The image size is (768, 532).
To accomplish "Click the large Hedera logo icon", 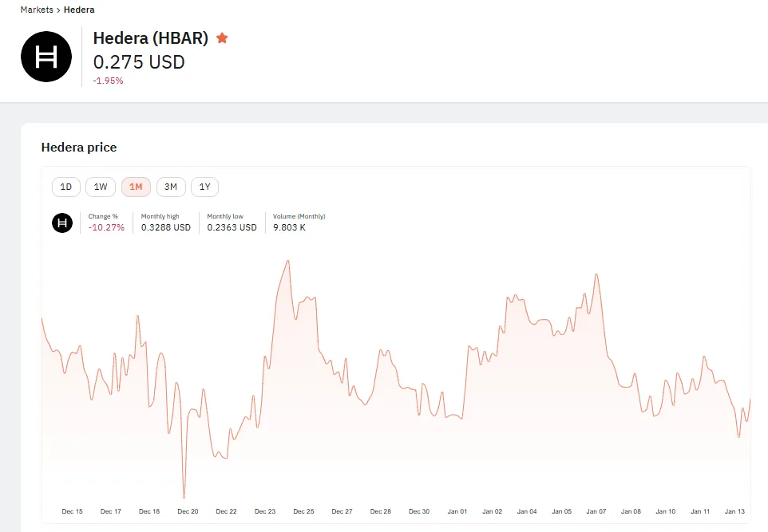I will (46, 57).
